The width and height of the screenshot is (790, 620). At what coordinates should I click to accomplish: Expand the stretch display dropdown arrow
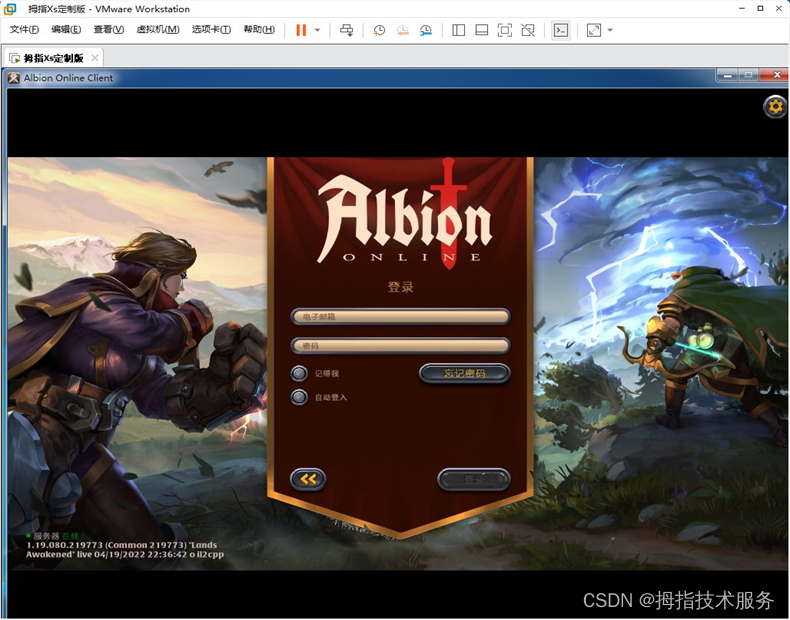(x=610, y=30)
